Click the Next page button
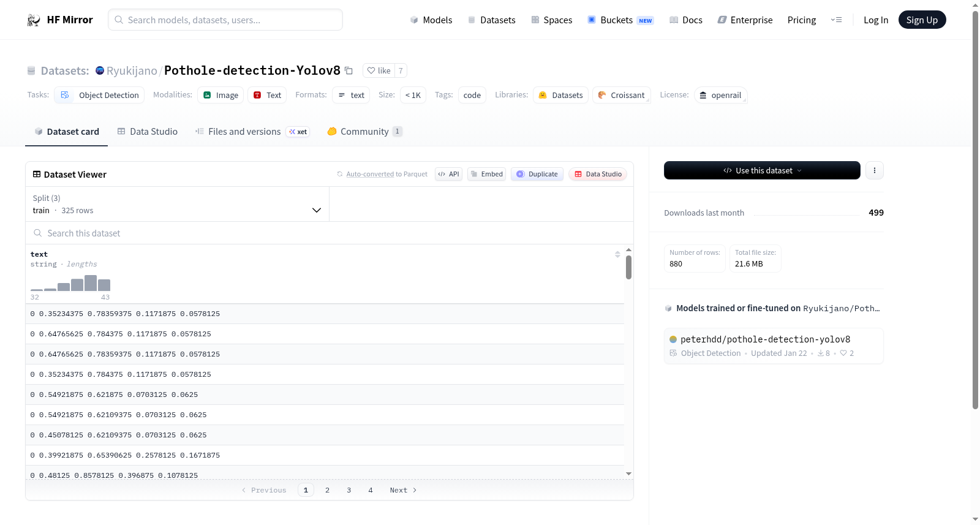The height and width of the screenshot is (525, 980). (x=403, y=490)
